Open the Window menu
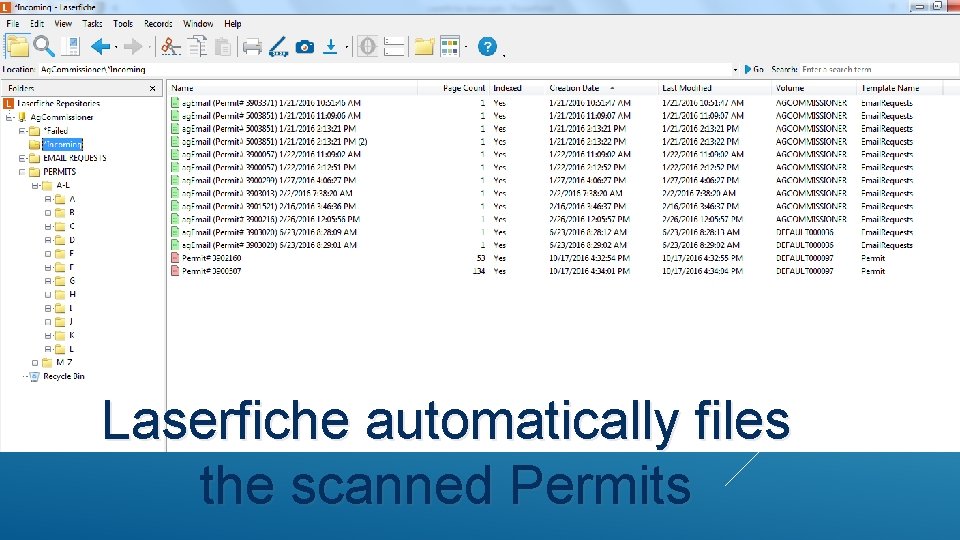960x540 pixels. point(198,24)
